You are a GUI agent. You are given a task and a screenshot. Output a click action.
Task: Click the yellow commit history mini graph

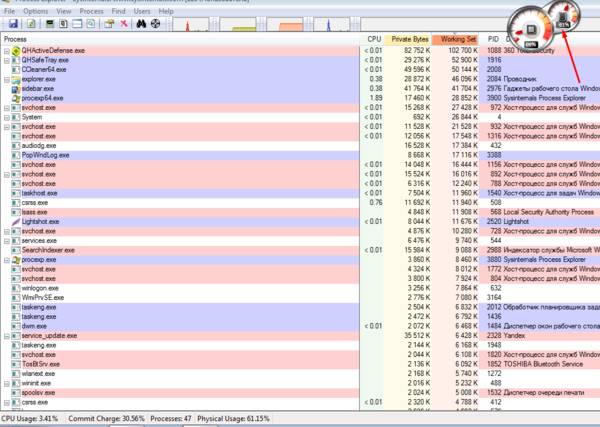pos(238,24)
